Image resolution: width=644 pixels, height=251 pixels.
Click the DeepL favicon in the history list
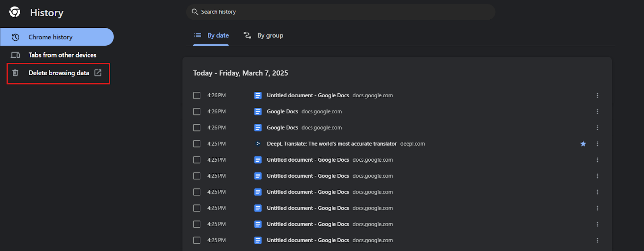click(258, 144)
